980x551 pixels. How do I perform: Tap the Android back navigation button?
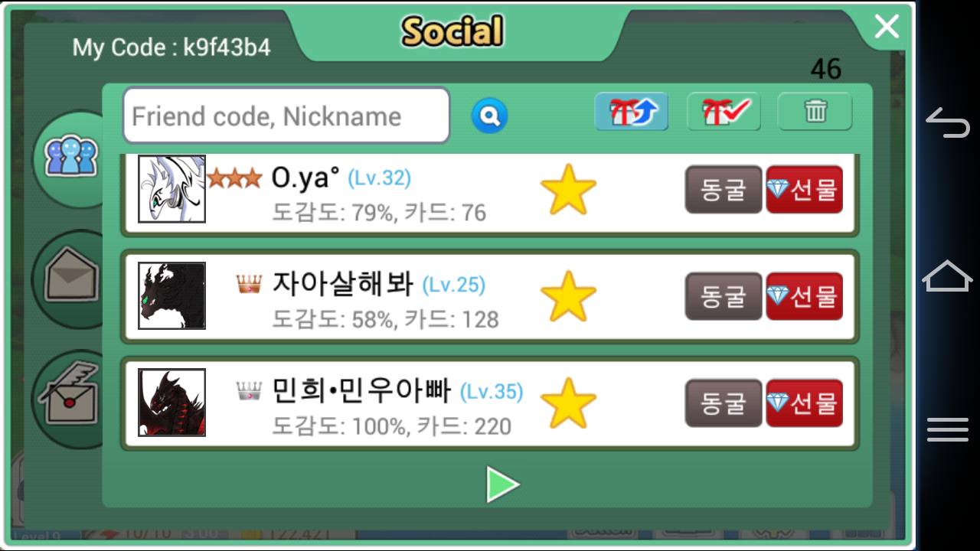[x=948, y=123]
